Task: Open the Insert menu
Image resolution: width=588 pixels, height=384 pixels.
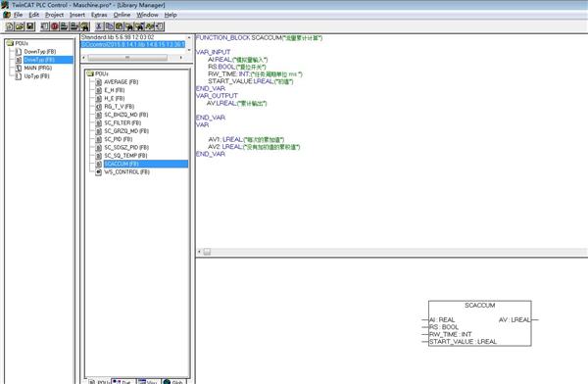Action: tap(77, 15)
